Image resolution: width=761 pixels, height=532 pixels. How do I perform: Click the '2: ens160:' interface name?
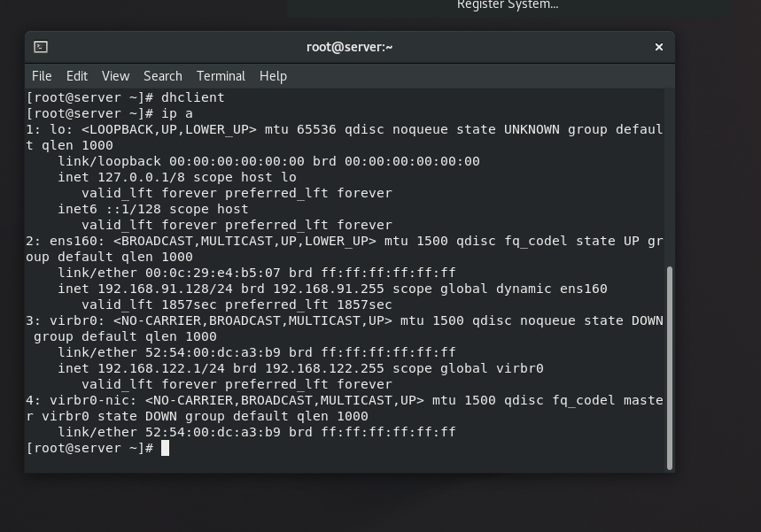[66, 241]
